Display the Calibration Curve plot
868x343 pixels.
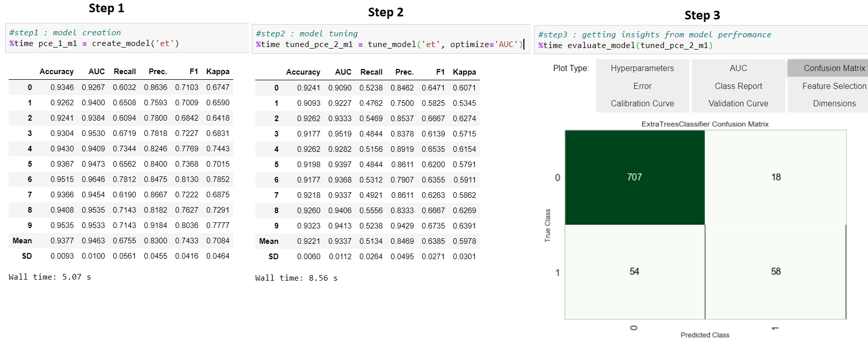click(642, 103)
